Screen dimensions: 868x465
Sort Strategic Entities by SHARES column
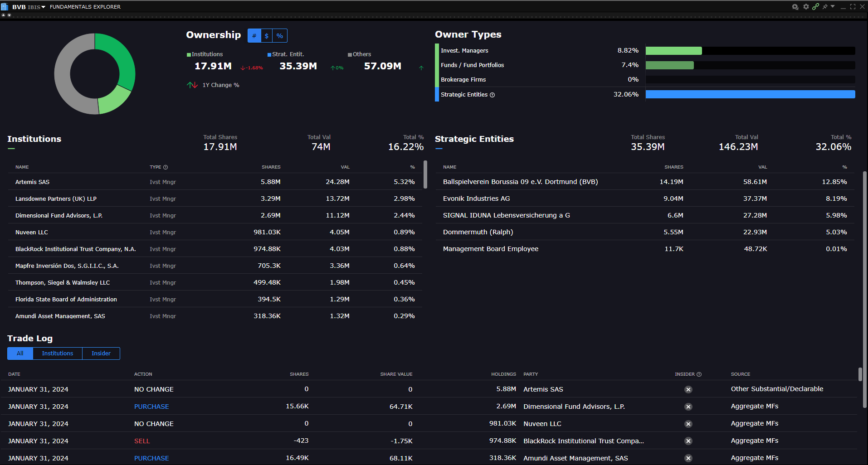tap(673, 167)
